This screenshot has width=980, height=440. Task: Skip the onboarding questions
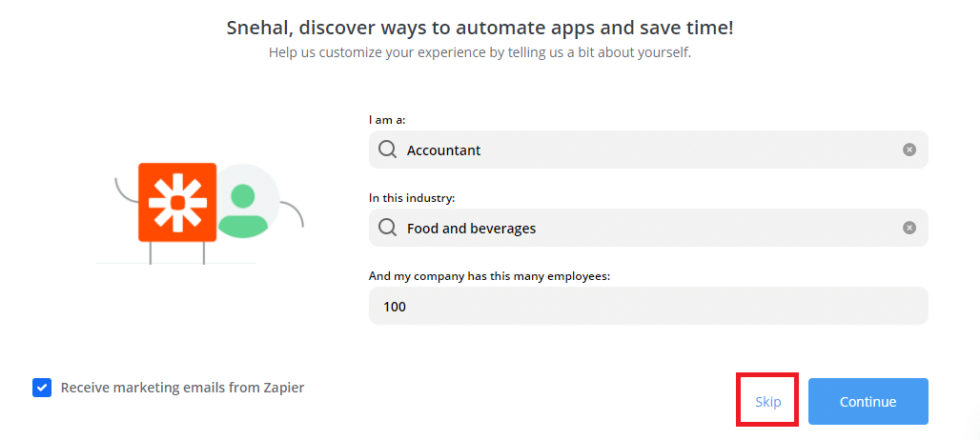pyautogui.click(x=767, y=401)
